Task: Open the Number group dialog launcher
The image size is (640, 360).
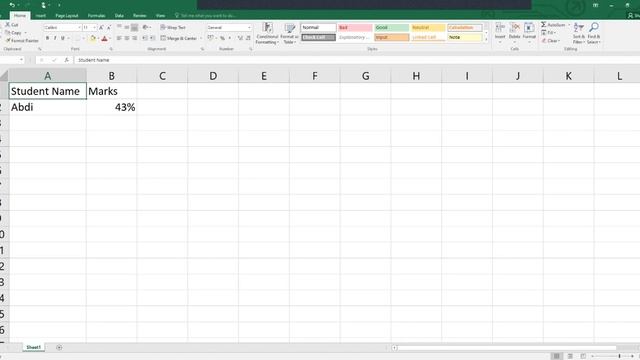Action: 251,49
